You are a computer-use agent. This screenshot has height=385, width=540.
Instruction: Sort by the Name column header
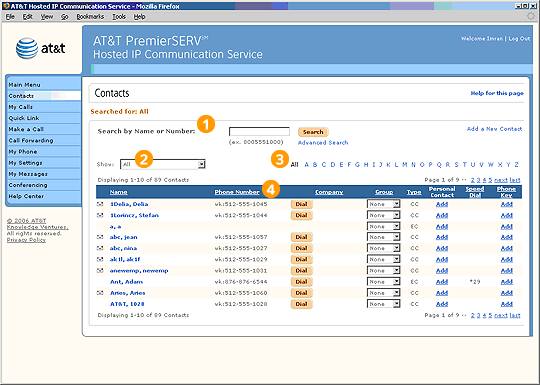(x=118, y=192)
